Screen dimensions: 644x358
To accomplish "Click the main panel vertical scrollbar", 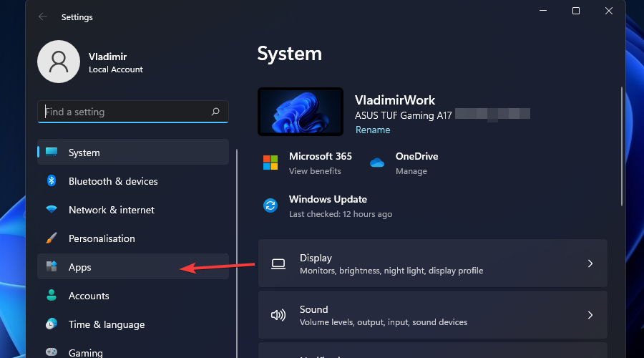I will (x=621, y=146).
